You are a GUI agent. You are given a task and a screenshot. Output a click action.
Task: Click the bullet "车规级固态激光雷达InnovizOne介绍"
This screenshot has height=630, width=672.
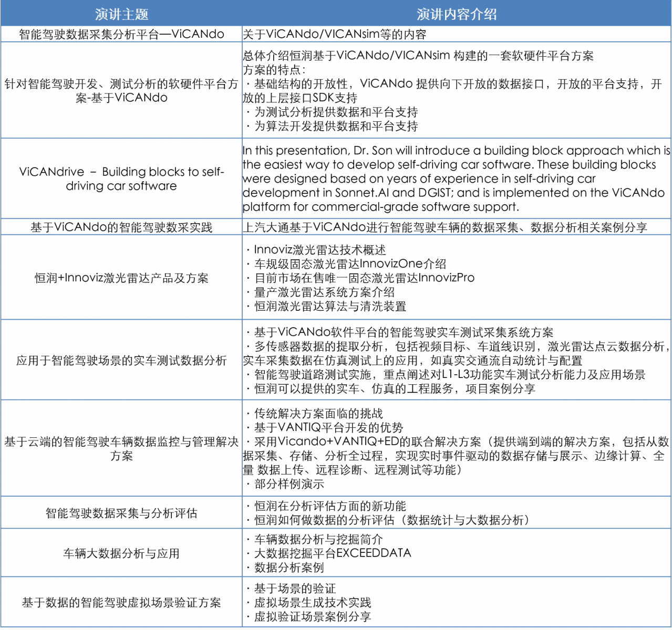click(346, 264)
